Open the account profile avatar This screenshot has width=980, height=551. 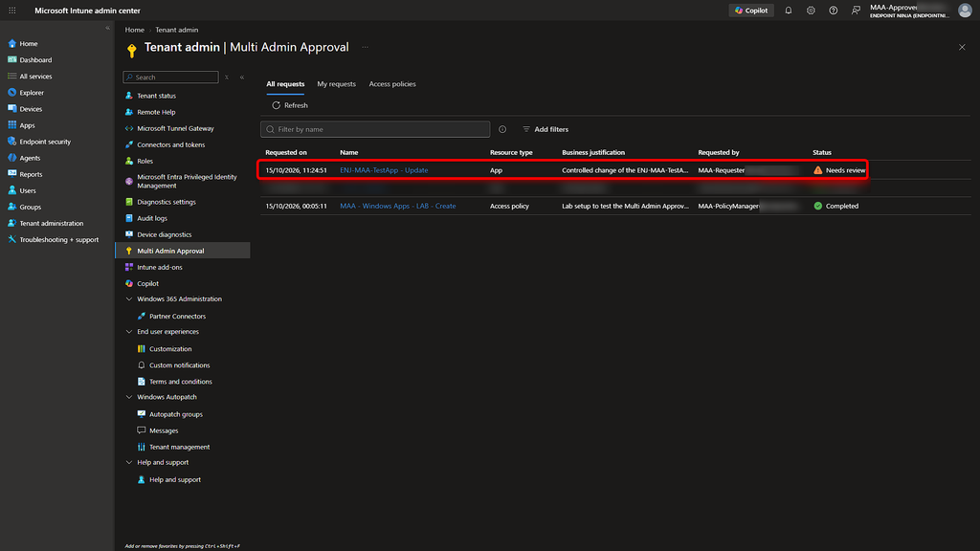click(x=965, y=11)
